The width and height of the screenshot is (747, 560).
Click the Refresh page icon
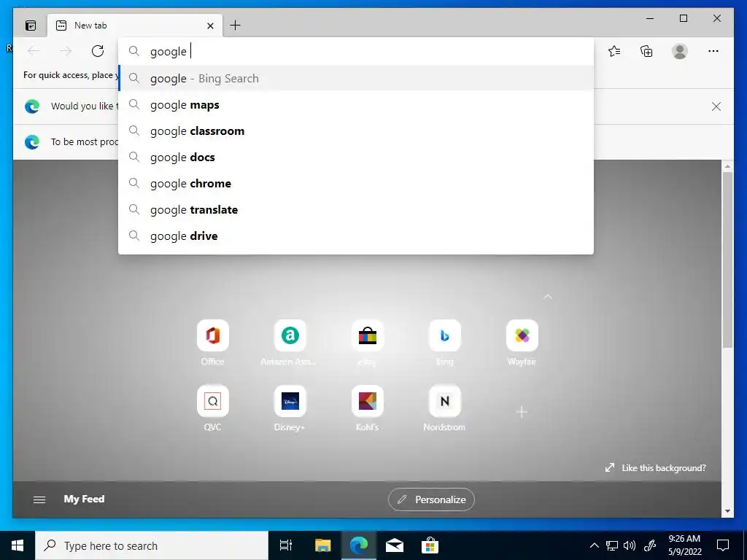pyautogui.click(x=98, y=51)
